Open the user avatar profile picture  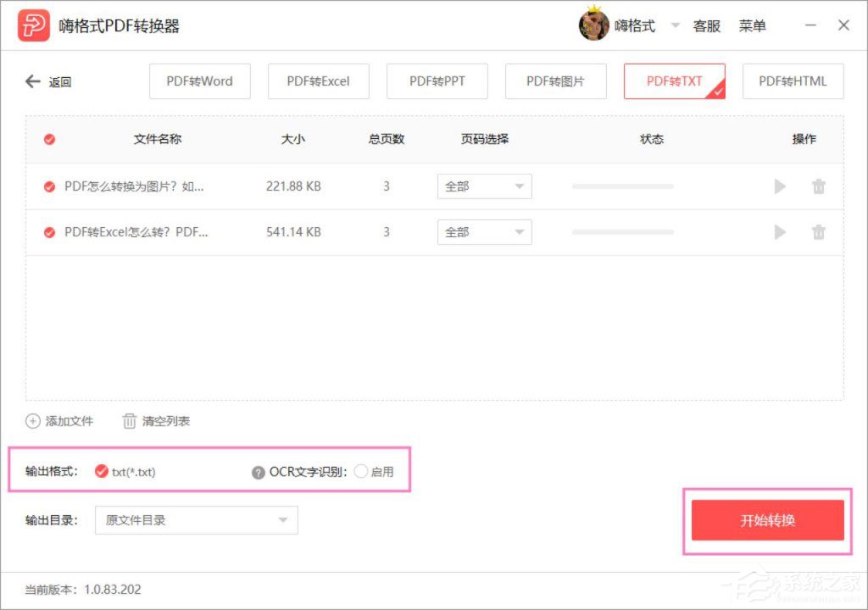593,25
